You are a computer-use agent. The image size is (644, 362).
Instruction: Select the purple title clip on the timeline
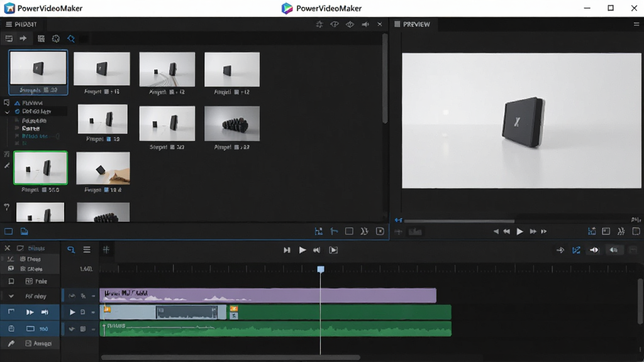[268, 295]
